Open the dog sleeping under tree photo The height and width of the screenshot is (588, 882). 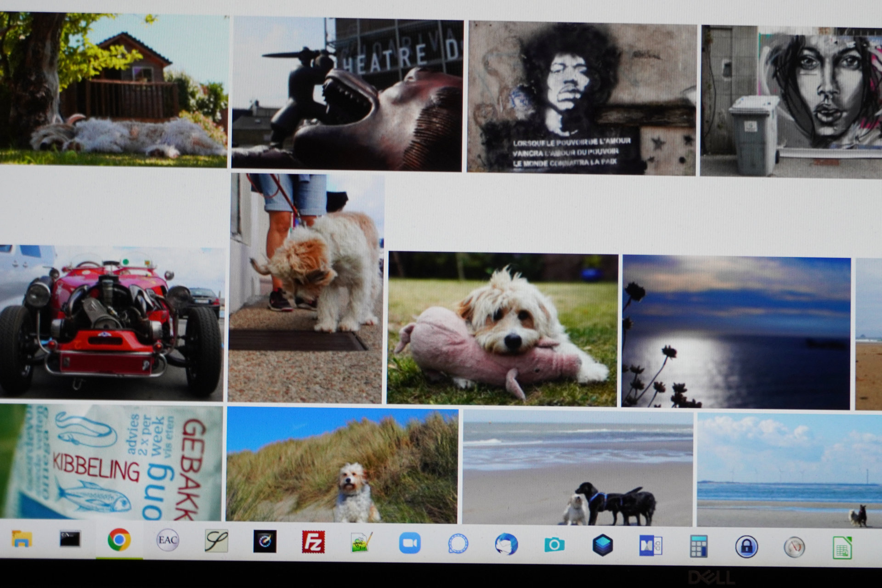coord(114,90)
